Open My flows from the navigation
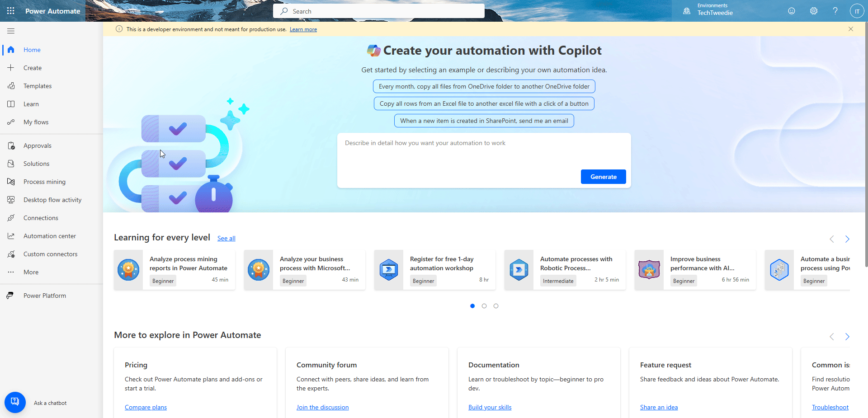This screenshot has width=868, height=418. pos(37,122)
